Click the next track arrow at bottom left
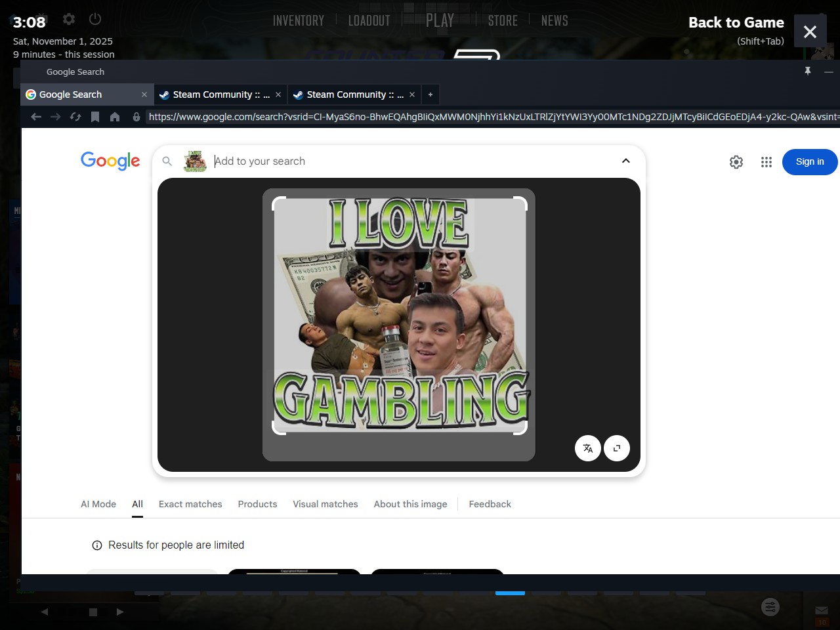 click(119, 612)
